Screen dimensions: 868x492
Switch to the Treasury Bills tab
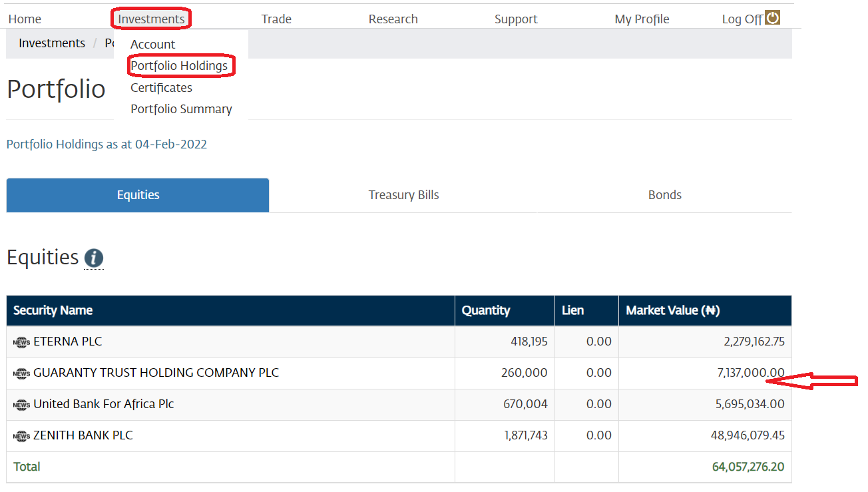(403, 195)
